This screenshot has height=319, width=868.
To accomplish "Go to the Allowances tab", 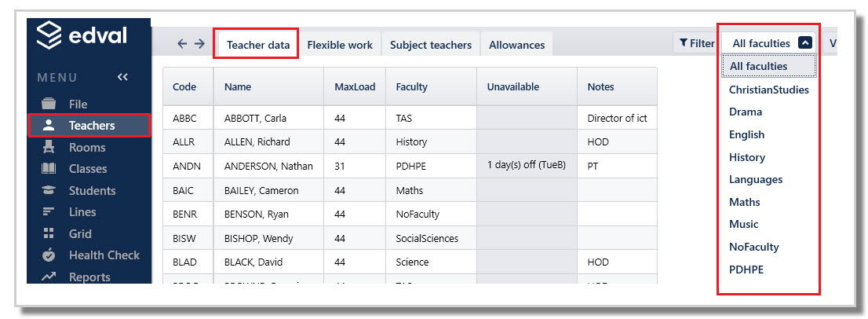I will (516, 45).
